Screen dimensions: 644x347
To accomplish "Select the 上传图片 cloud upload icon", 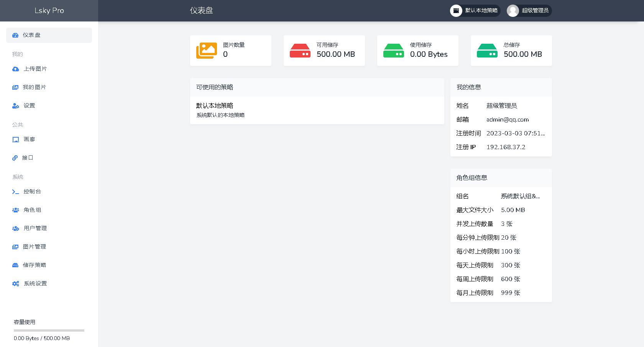I will click(x=15, y=69).
